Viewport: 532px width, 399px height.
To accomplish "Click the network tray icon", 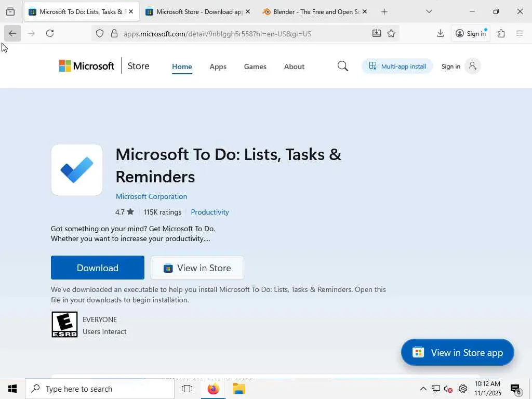I will click(x=436, y=389).
